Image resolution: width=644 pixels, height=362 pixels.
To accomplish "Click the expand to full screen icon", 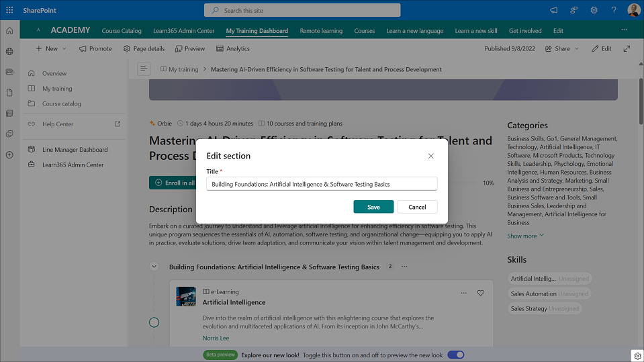I will (x=627, y=48).
